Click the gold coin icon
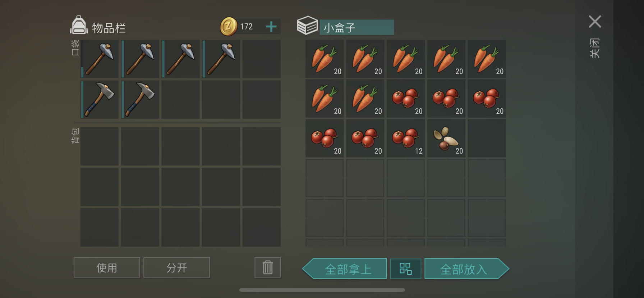 pos(229,26)
